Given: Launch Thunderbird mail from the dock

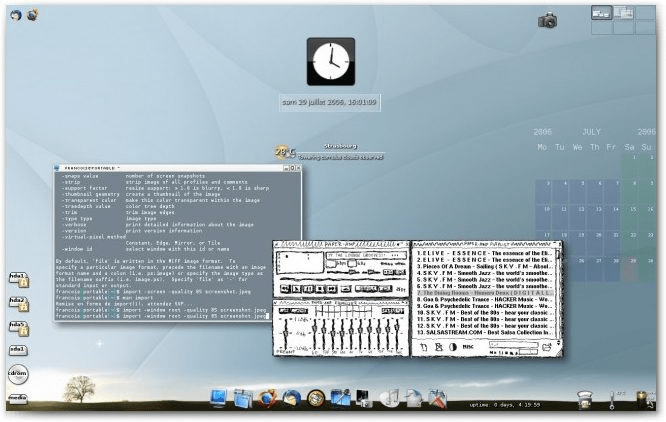Looking at the screenshot, I should pos(291,398).
